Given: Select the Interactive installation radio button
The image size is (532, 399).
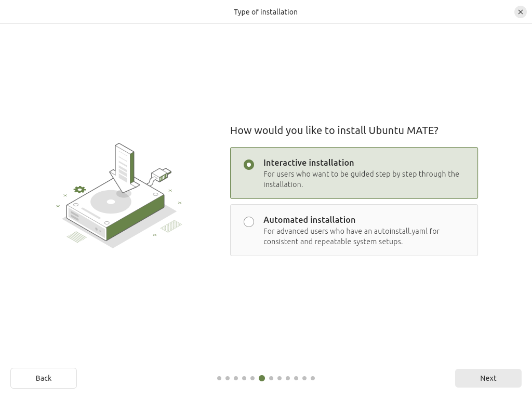Looking at the screenshot, I should point(249,165).
